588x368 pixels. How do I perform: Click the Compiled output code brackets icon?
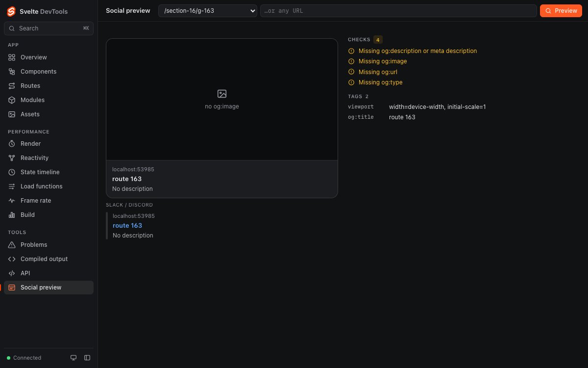(x=12, y=259)
